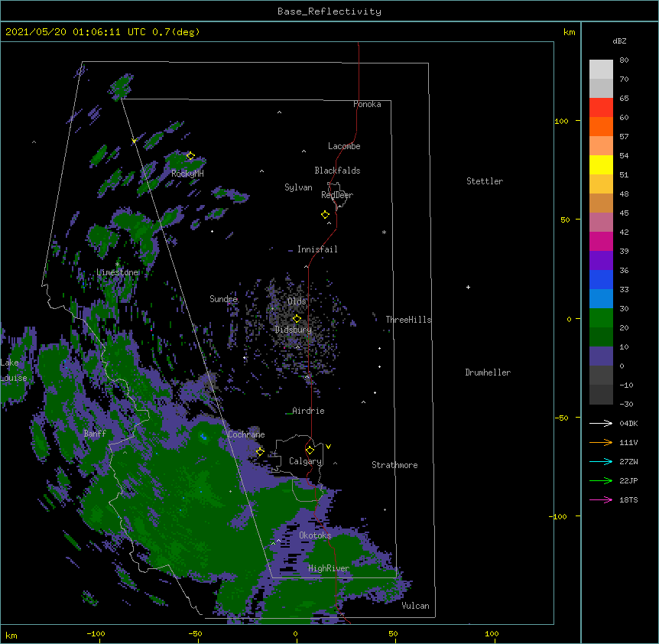Click the Sundre label
The height and width of the screenshot is (644, 659).
(x=223, y=299)
